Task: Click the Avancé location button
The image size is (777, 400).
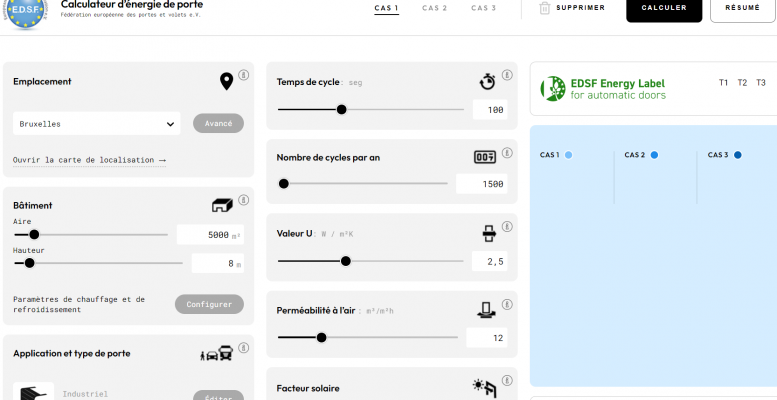Action: (x=219, y=123)
